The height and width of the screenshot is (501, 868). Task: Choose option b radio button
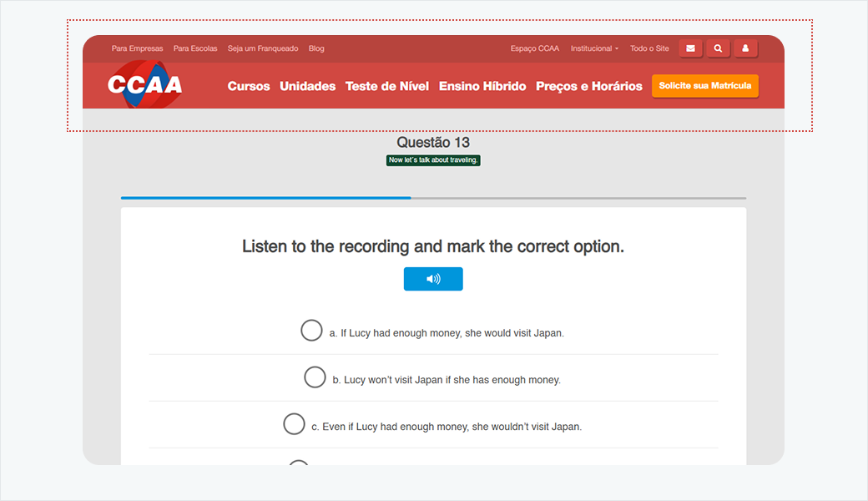tap(315, 377)
